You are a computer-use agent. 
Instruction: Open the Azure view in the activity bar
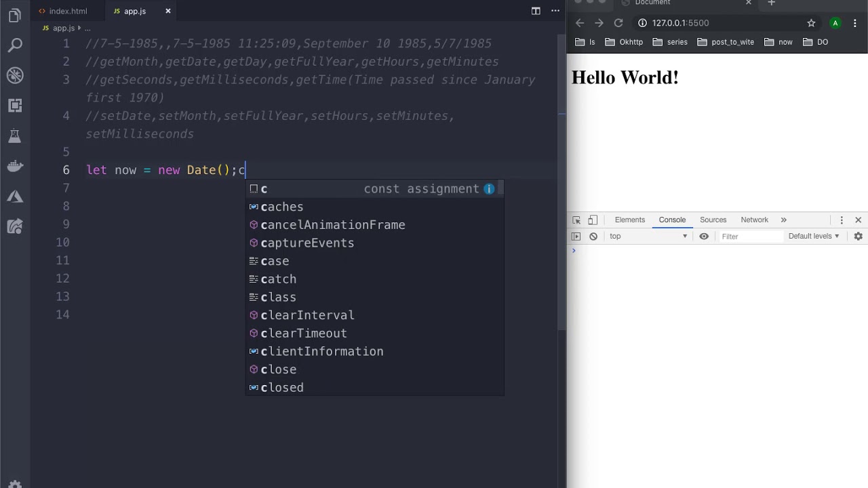[15, 197]
